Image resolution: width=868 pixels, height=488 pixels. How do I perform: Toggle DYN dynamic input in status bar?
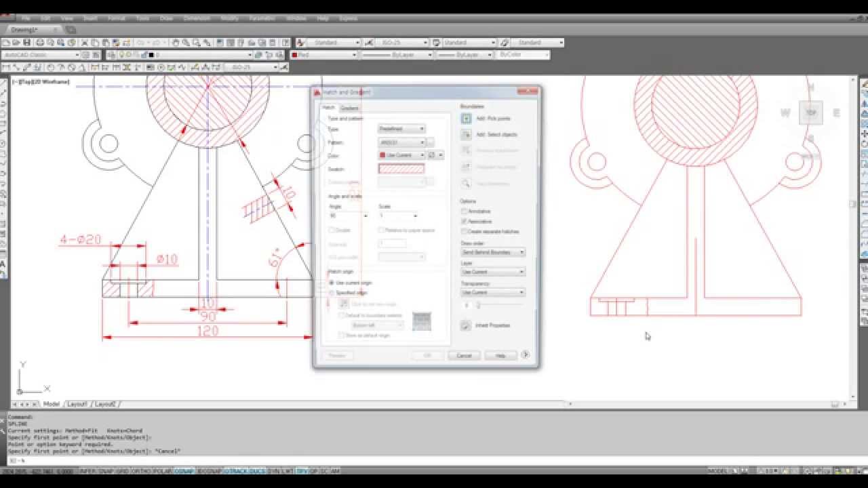pos(274,471)
